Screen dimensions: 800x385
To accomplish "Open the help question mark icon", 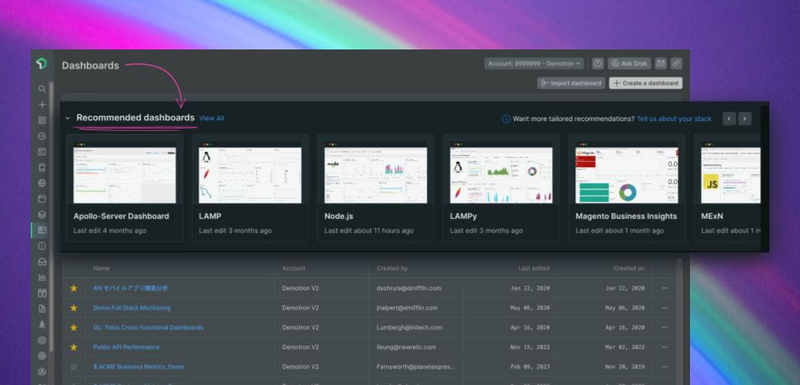I will coord(598,64).
